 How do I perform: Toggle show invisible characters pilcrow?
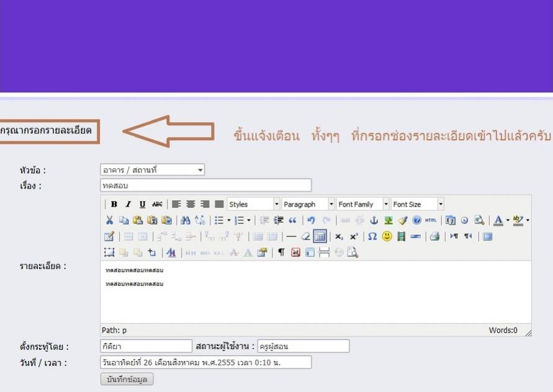tap(281, 252)
